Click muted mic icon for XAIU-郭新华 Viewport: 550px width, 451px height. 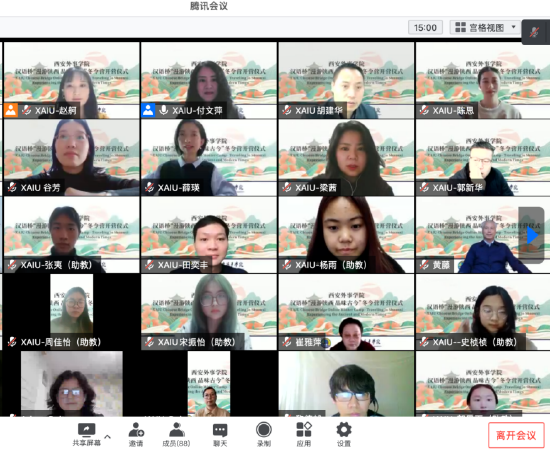pos(424,188)
